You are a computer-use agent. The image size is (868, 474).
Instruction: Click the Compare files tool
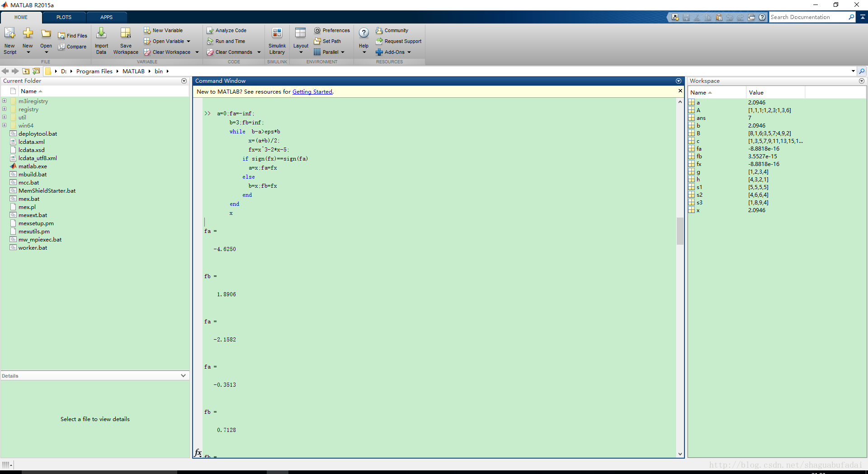(x=72, y=47)
